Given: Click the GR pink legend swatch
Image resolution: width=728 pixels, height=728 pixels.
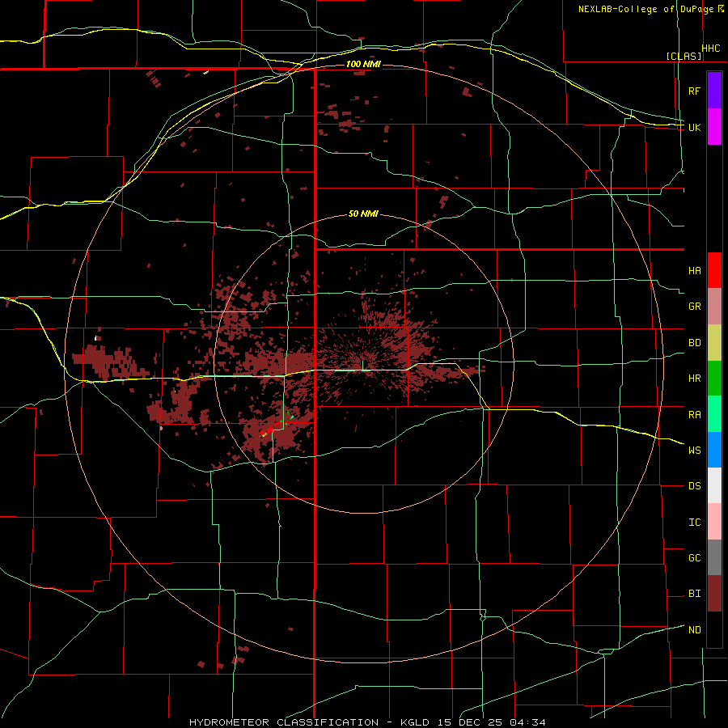Looking at the screenshot, I should coord(714,307).
